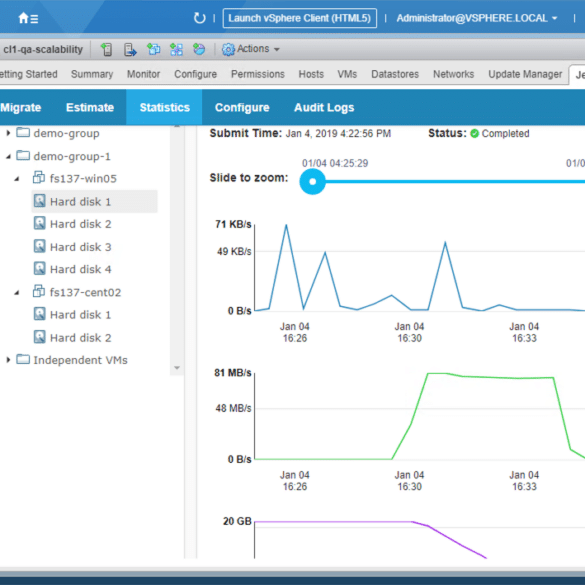Switch to the Monitor tab
The width and height of the screenshot is (585, 585).
tap(143, 74)
